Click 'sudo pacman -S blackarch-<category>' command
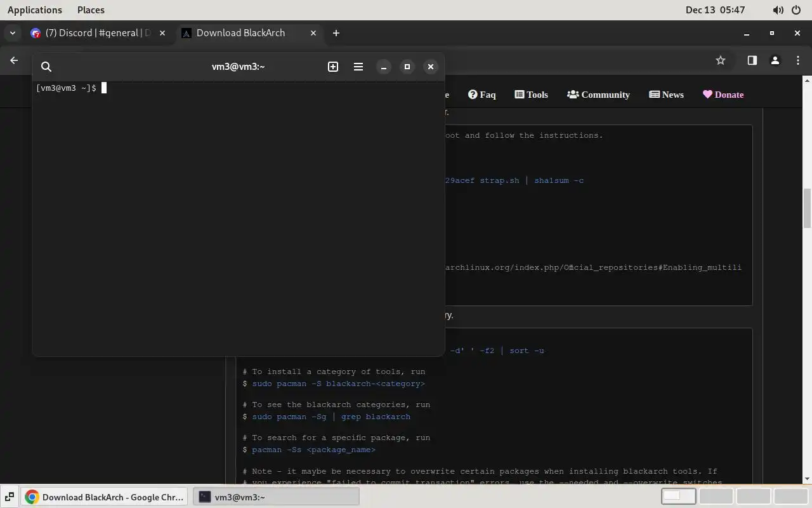Screen dimensions: 812x508 (338, 384)
